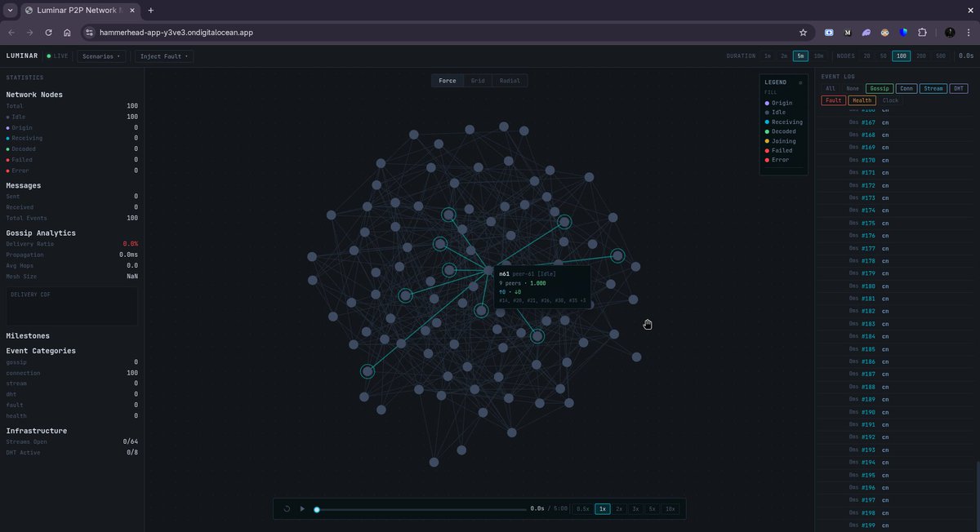The image size is (980, 532).
Task: Set playback speed to 1x
Action: point(603,508)
